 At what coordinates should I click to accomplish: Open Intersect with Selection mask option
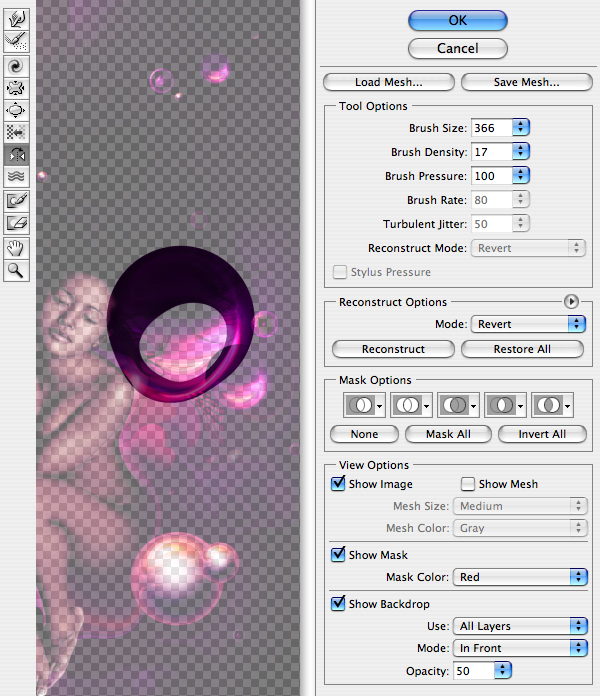tap(505, 405)
